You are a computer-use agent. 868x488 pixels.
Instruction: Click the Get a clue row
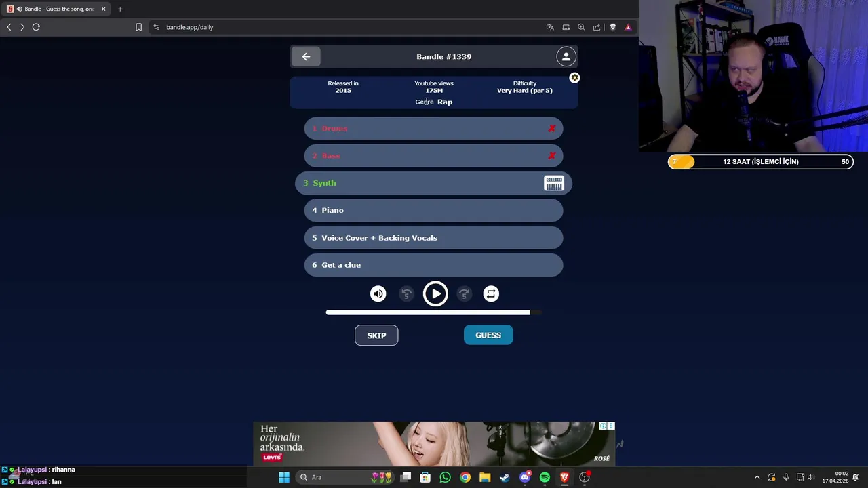click(434, 265)
